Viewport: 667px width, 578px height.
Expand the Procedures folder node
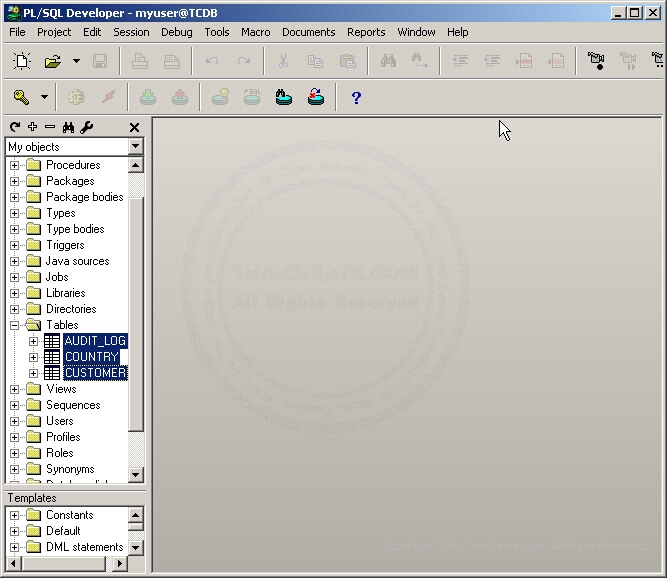pos(14,165)
